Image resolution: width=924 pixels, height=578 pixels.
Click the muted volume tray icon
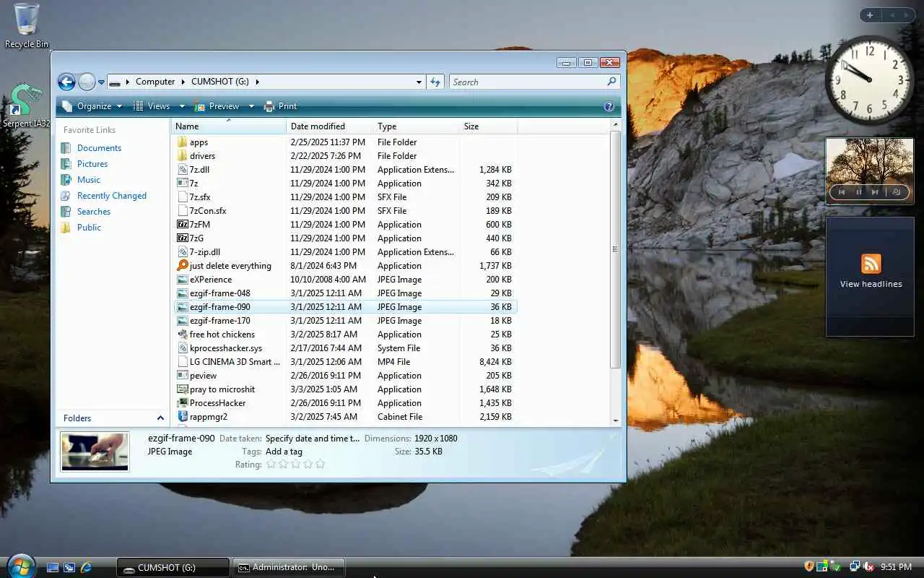click(869, 566)
